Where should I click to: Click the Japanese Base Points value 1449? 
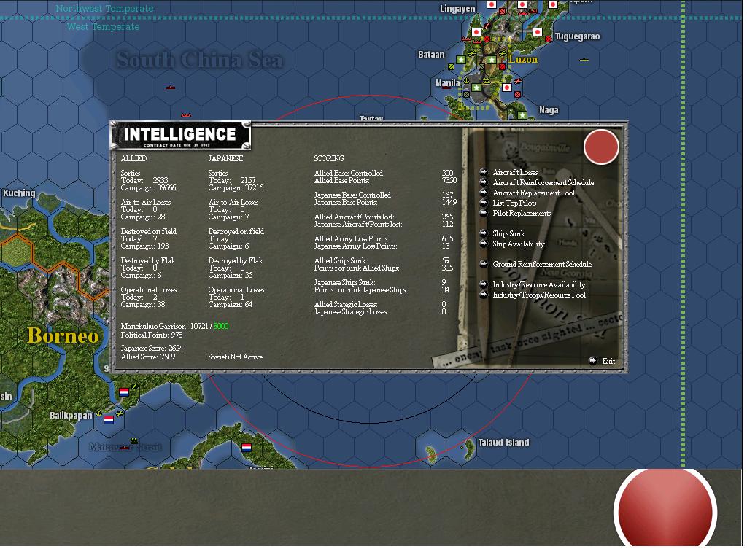pyautogui.click(x=449, y=203)
